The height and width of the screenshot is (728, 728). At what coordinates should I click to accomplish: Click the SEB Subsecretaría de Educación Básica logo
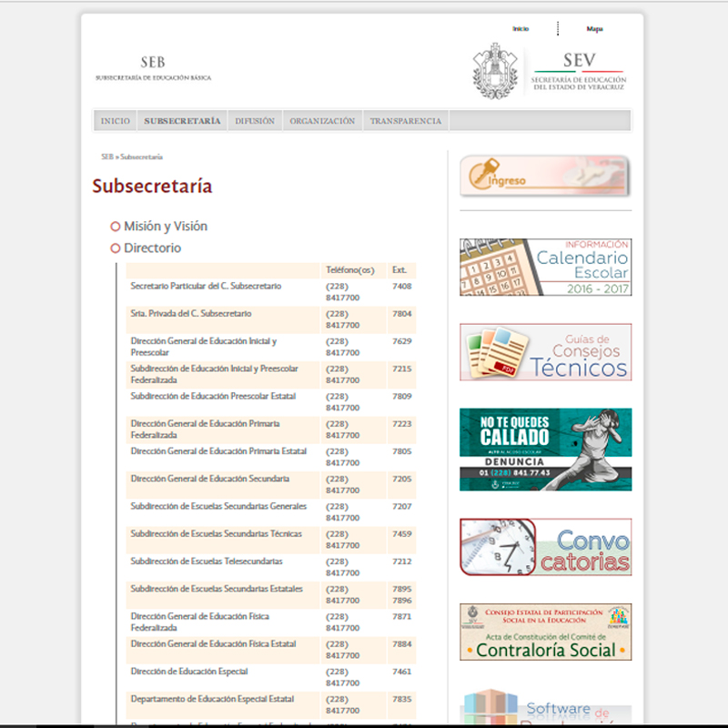[153, 69]
